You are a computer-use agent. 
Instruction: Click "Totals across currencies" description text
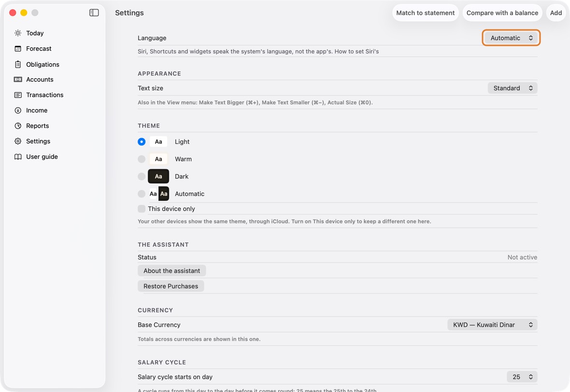pos(199,339)
